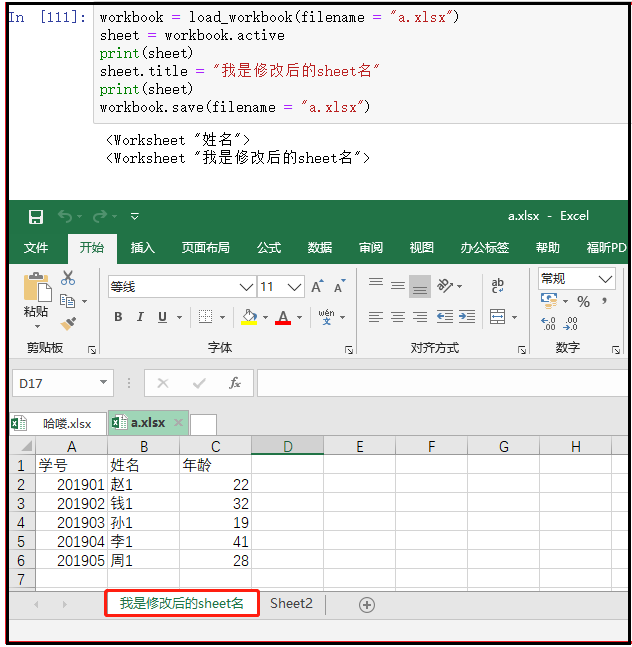
Task: Toggle Align Right
Action: (x=420, y=317)
